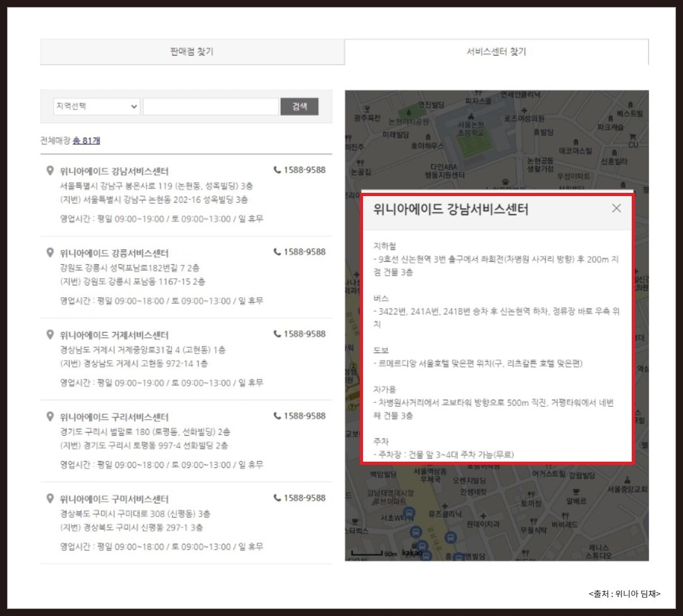Click the location pin for 구미서비스센터

pos(50,498)
